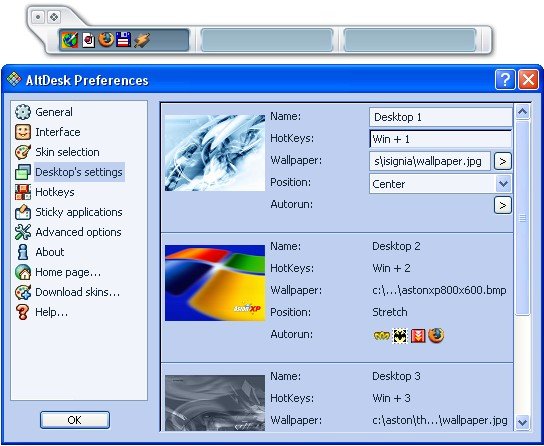Open the Interface preferences page
The height and width of the screenshot is (446, 544).
point(58,132)
